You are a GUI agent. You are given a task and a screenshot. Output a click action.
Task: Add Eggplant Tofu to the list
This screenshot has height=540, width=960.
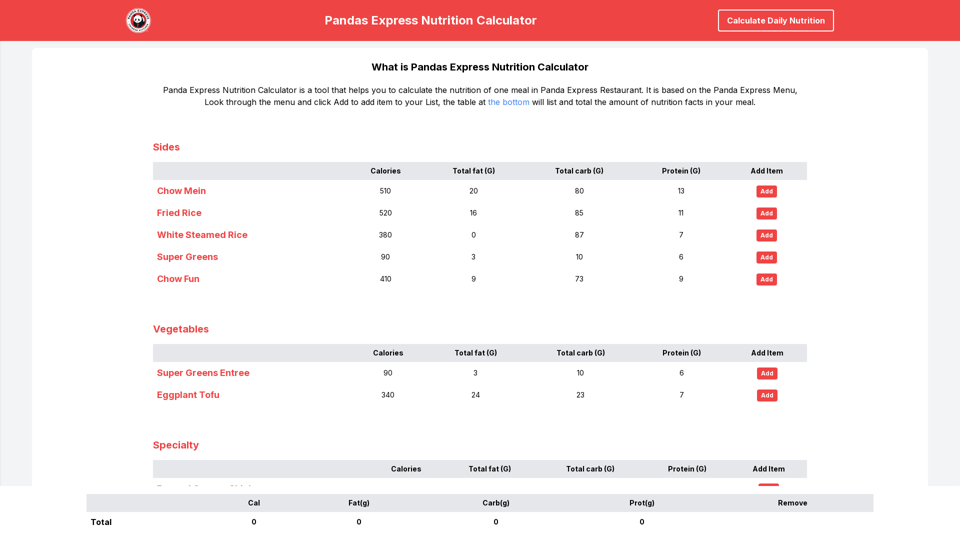click(x=767, y=395)
